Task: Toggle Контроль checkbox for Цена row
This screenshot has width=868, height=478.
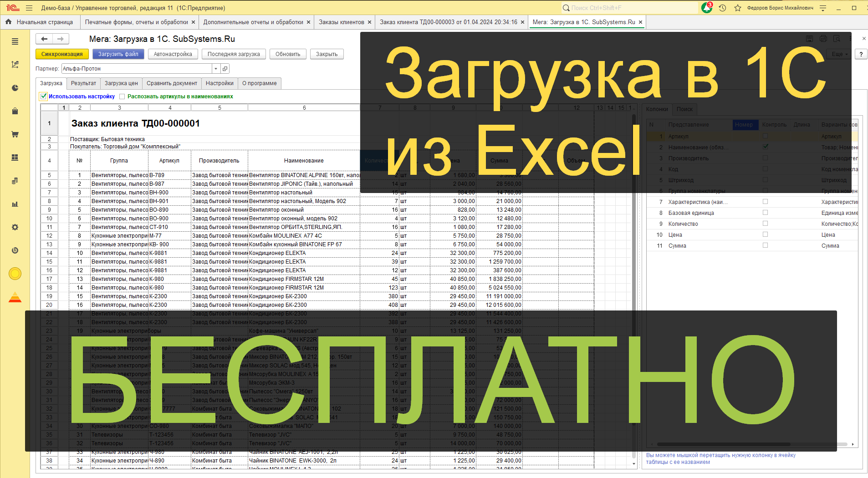Action: 765,234
